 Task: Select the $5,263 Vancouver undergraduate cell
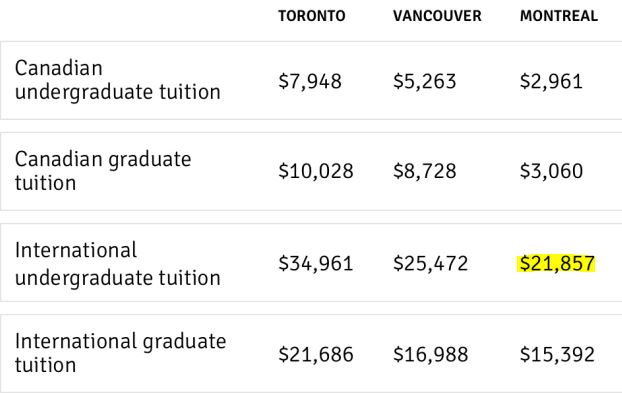424,82
